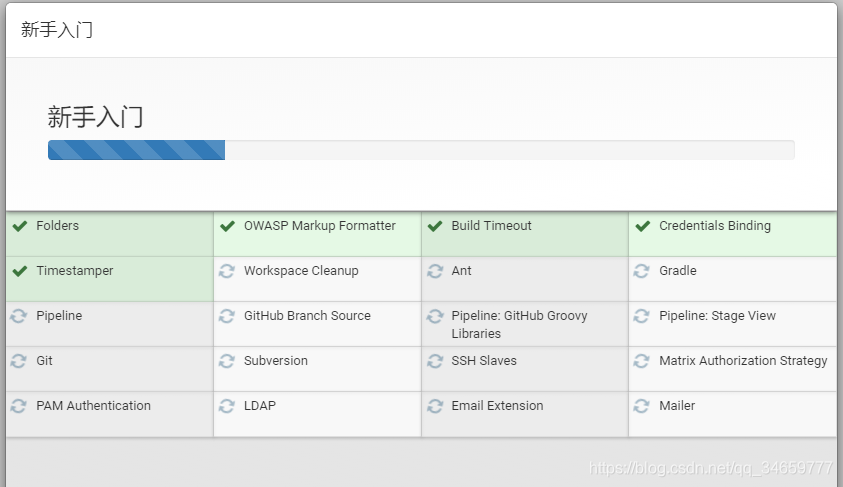Select the Ant plugin name
The height and width of the screenshot is (487, 843).
click(x=461, y=271)
